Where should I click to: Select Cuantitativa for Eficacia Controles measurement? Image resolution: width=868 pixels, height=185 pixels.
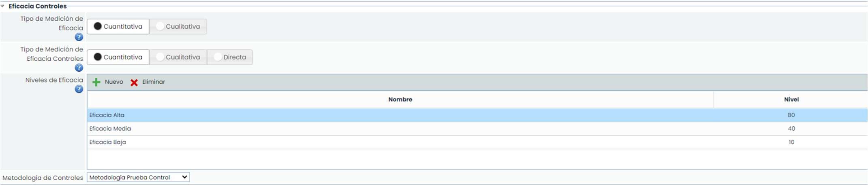pyautogui.click(x=118, y=57)
